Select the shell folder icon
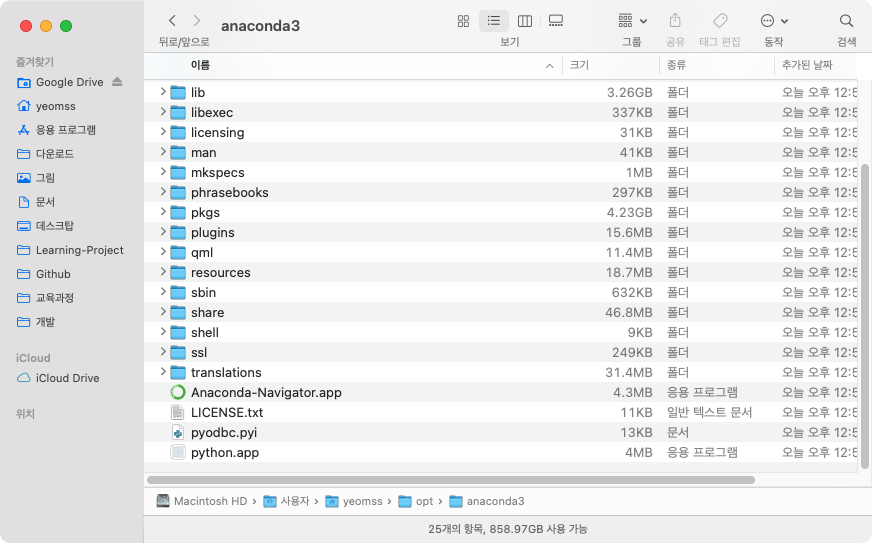This screenshot has width=872, height=543. [x=178, y=333]
